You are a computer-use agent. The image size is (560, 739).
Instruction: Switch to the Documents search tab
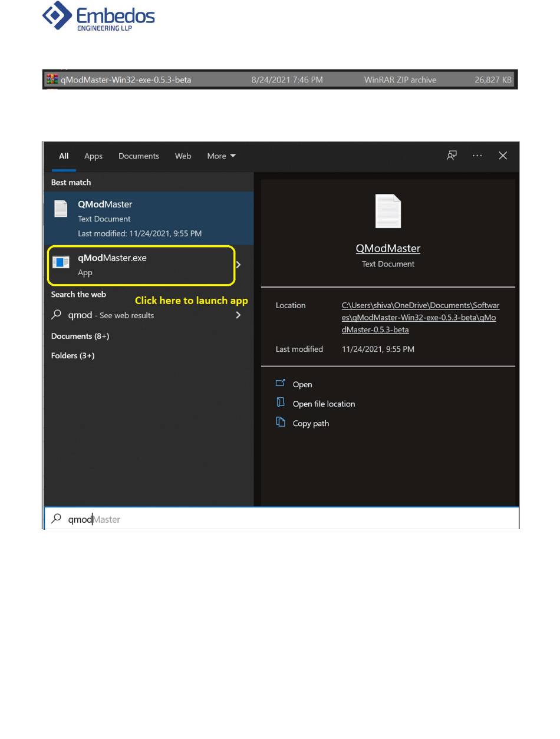[139, 156]
